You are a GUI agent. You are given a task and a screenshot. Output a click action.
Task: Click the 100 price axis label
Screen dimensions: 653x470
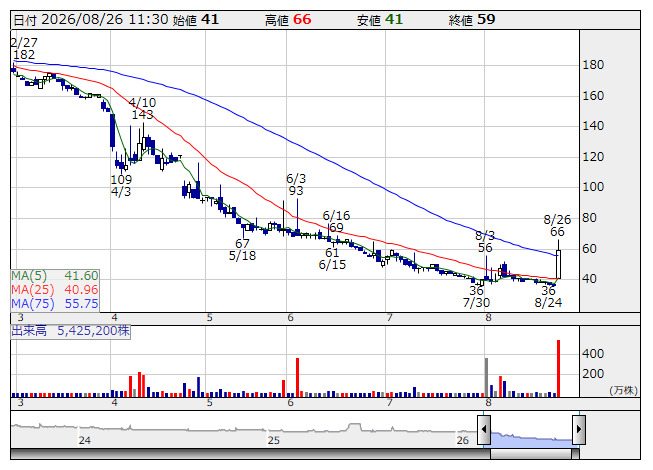click(593, 187)
